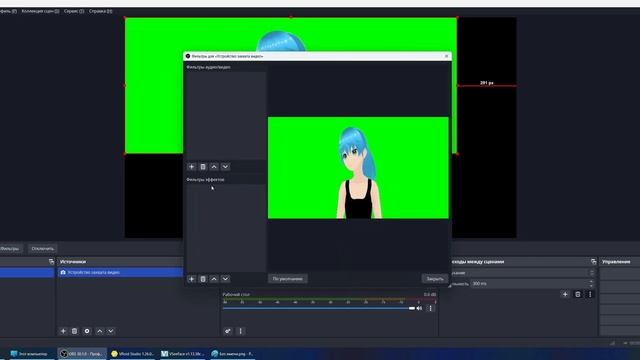Switch to VSeeFace in the taskbar
The image size is (640, 360).
point(182,354)
